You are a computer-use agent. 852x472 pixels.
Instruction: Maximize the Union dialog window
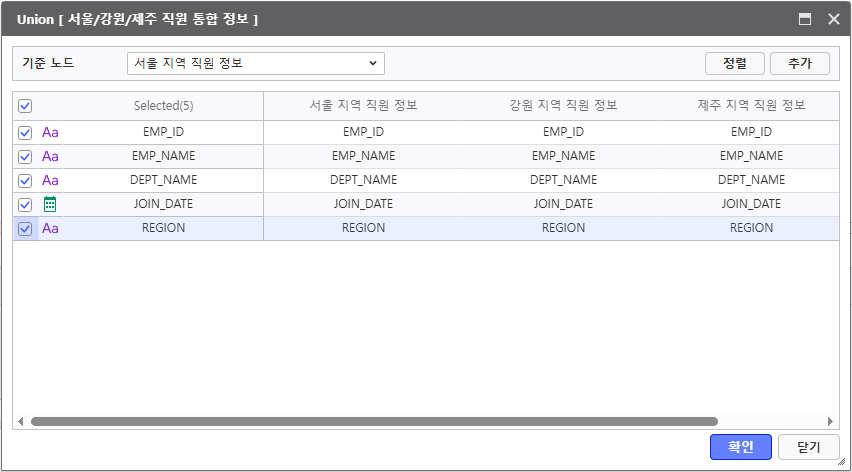[805, 19]
